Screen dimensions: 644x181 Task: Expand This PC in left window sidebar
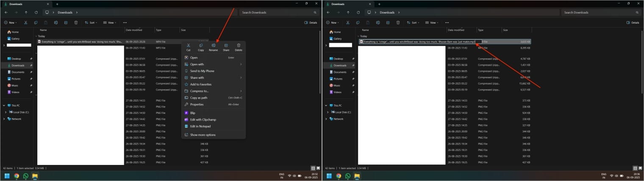pos(4,105)
